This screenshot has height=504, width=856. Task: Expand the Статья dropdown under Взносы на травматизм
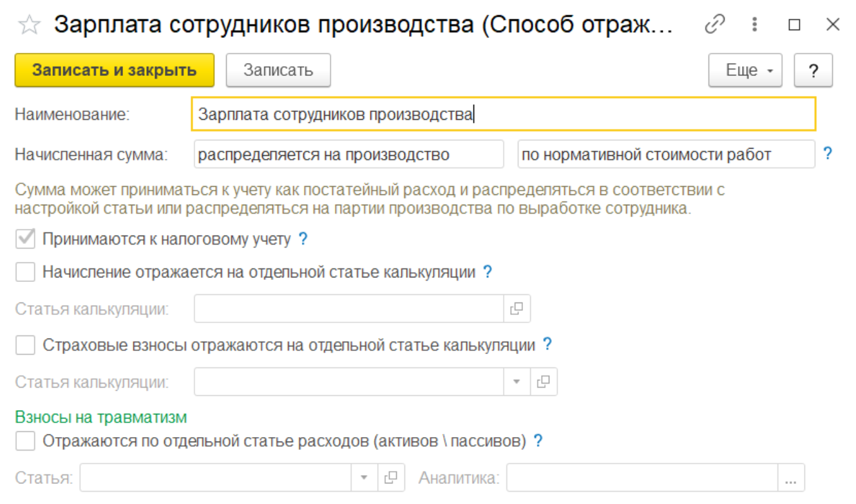[363, 478]
